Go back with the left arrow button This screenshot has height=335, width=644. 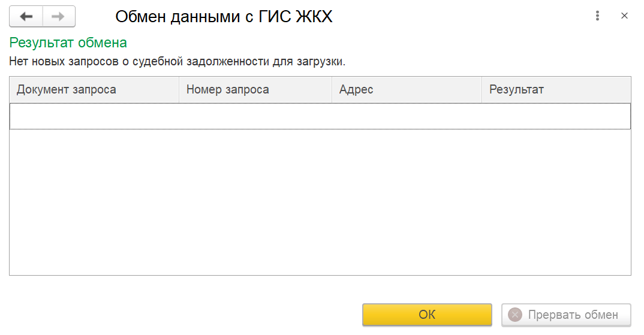[26, 16]
